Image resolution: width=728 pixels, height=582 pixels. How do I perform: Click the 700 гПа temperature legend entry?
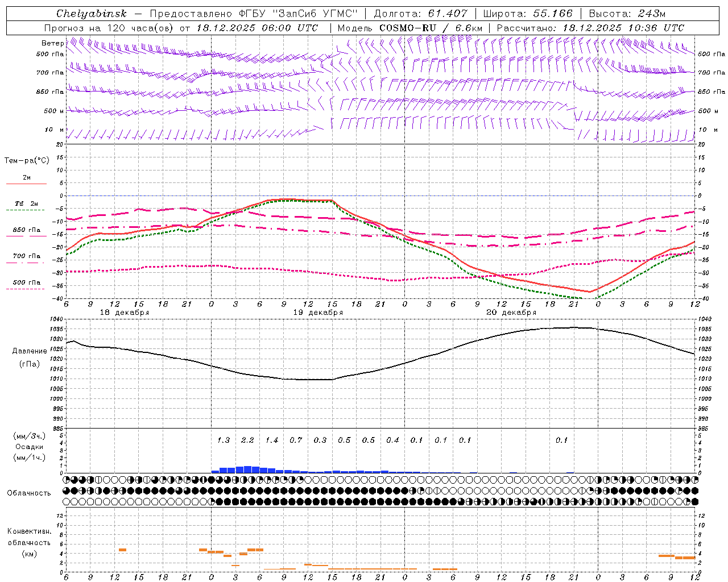pyautogui.click(x=27, y=256)
